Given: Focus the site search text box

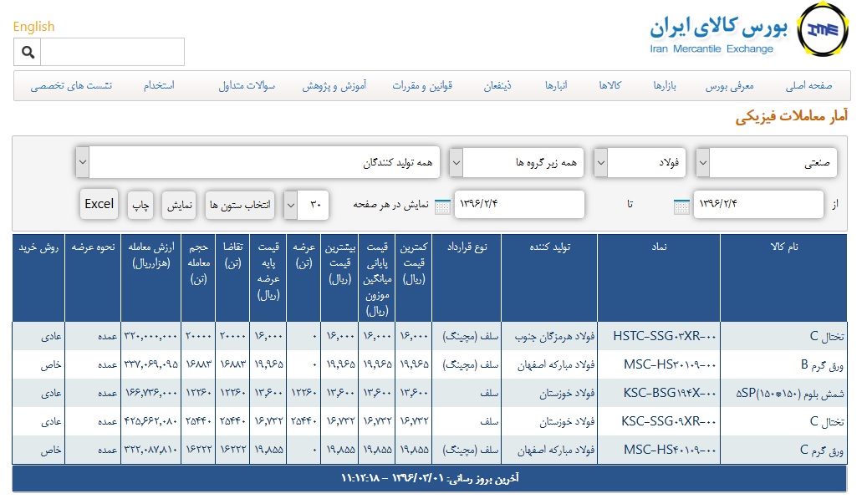Looking at the screenshot, I should 112,53.
